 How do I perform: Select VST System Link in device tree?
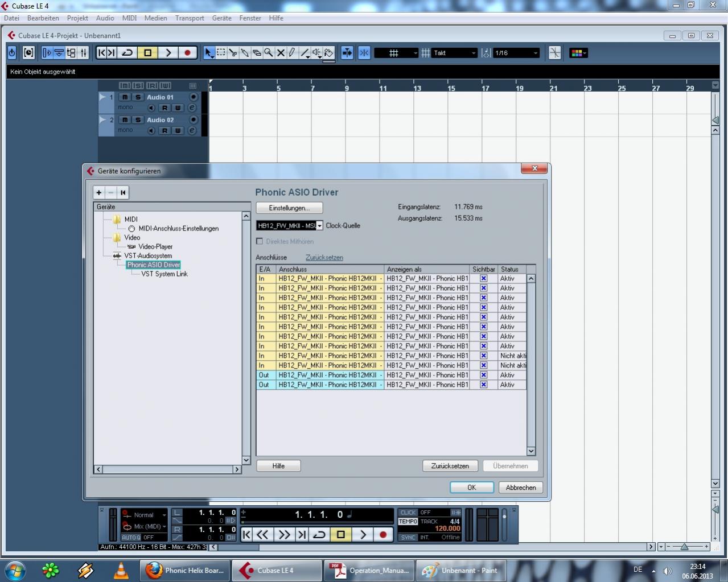pyautogui.click(x=164, y=274)
